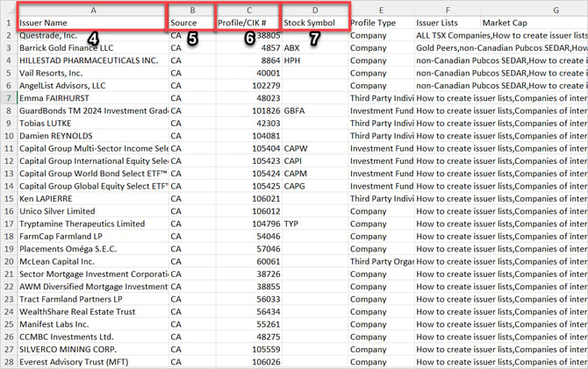Select the profile number 4857 cell

248,48
